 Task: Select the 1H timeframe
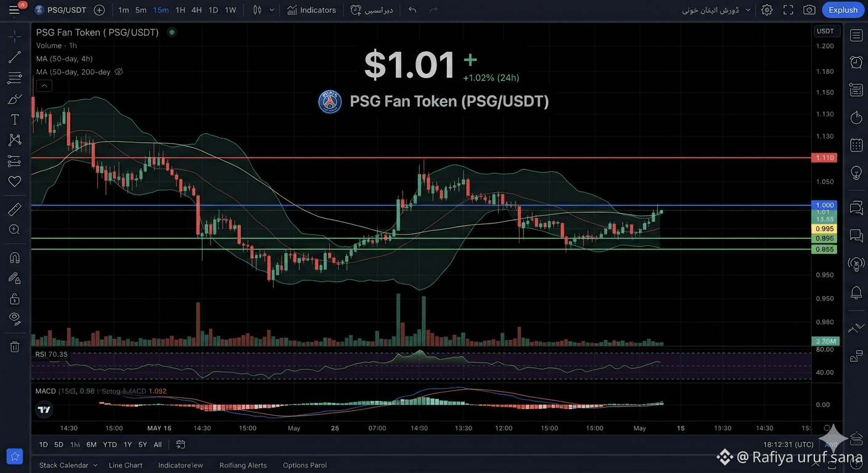[x=180, y=10]
